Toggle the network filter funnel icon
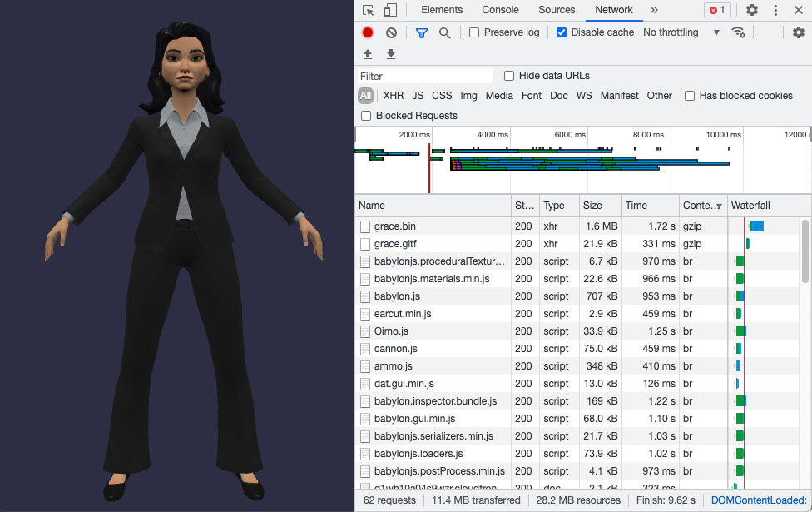 [x=422, y=32]
